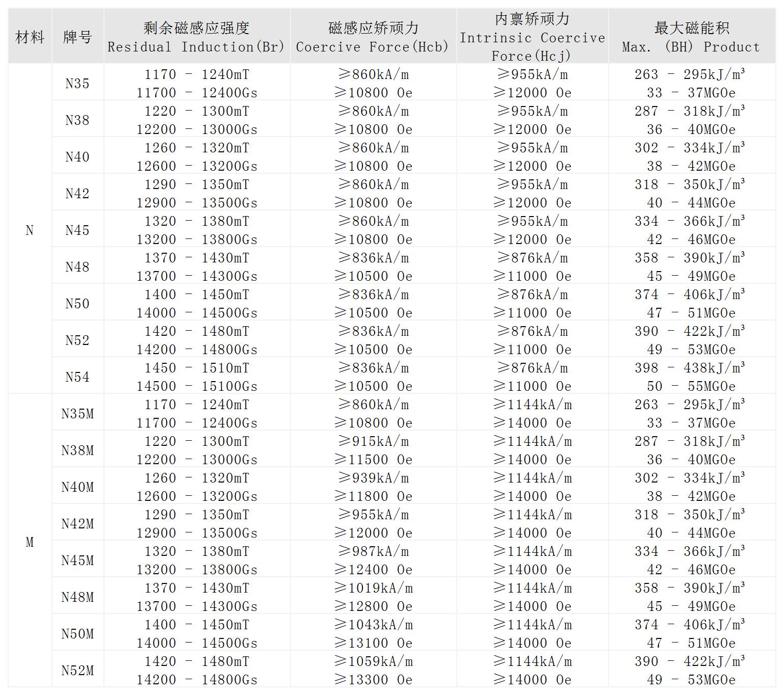Select the Coercive Force (Hcb) header cell
The height and width of the screenshot is (695, 784).
click(373, 37)
